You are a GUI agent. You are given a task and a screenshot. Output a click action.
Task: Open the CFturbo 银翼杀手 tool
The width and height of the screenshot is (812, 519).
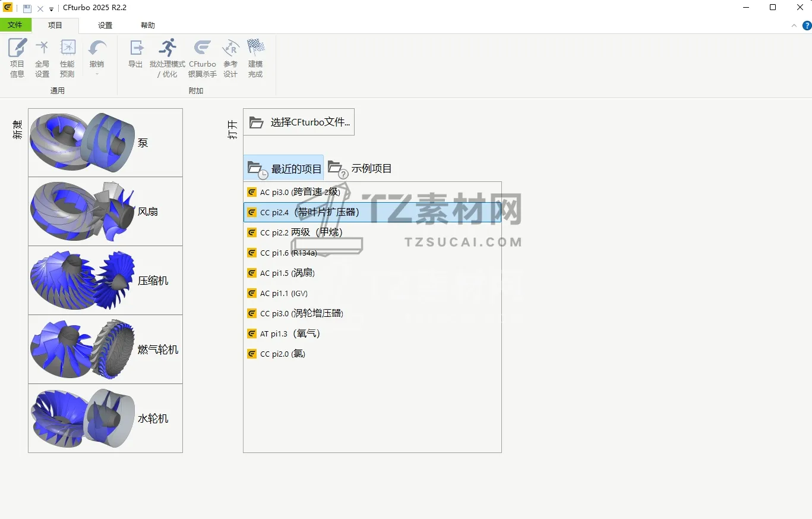pyautogui.click(x=203, y=58)
